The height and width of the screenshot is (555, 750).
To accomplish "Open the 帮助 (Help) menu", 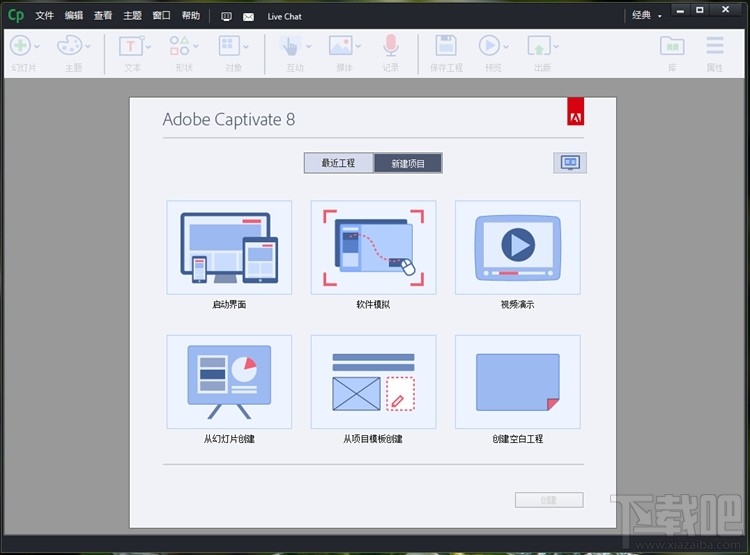I will point(191,16).
